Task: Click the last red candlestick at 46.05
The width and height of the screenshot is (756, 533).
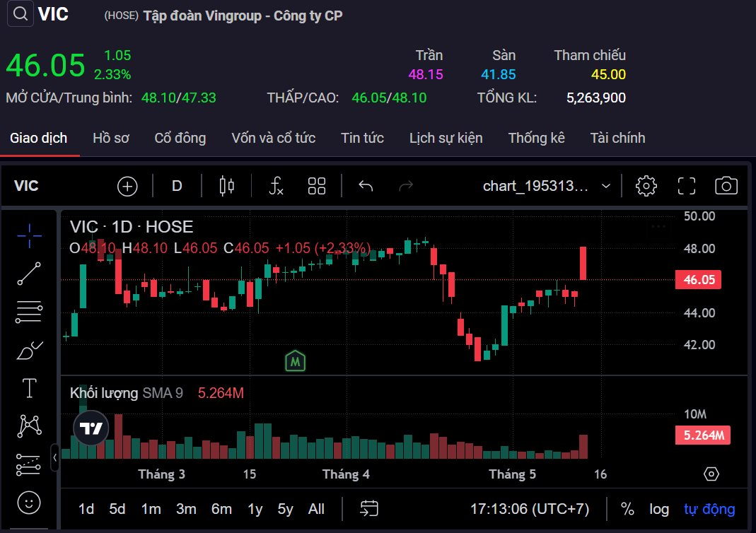Action: [583, 263]
